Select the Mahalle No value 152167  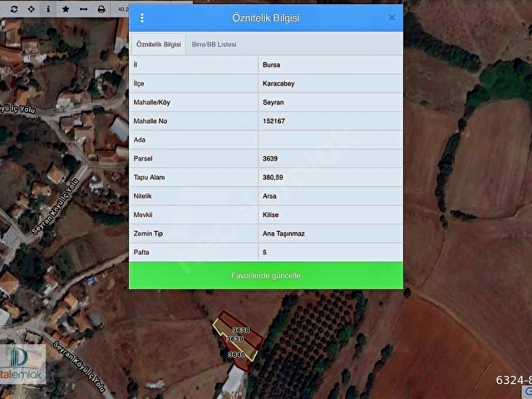[x=273, y=121]
